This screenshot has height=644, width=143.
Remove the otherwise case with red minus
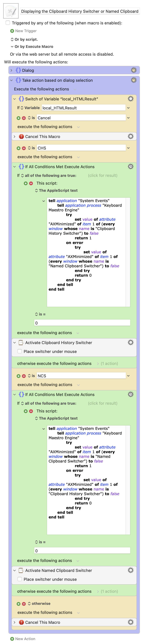point(24,604)
